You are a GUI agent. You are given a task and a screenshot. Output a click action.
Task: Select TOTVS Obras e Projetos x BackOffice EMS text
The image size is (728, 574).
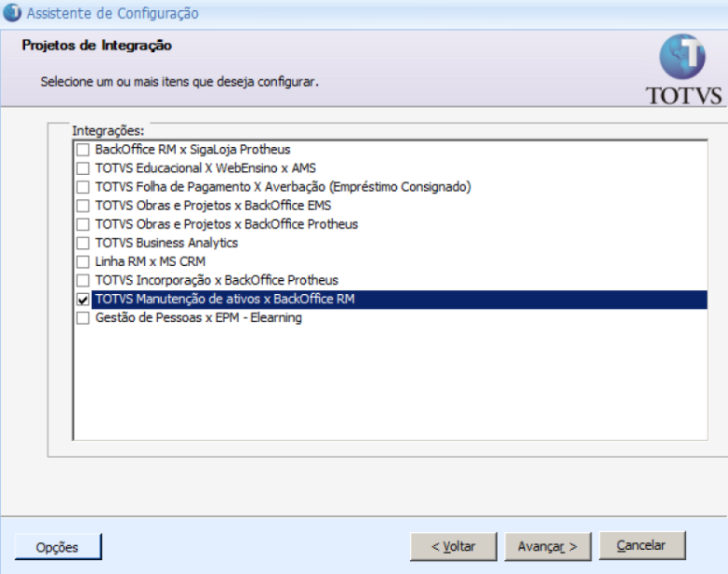213,206
